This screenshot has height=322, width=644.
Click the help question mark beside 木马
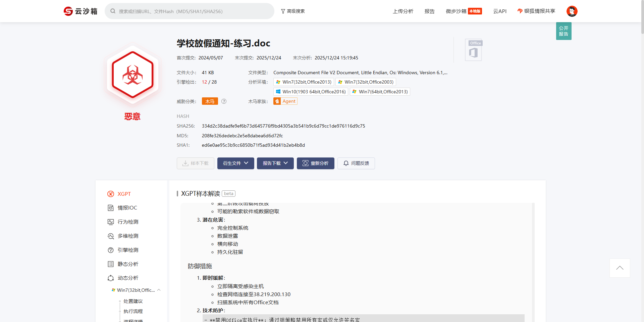[224, 101]
